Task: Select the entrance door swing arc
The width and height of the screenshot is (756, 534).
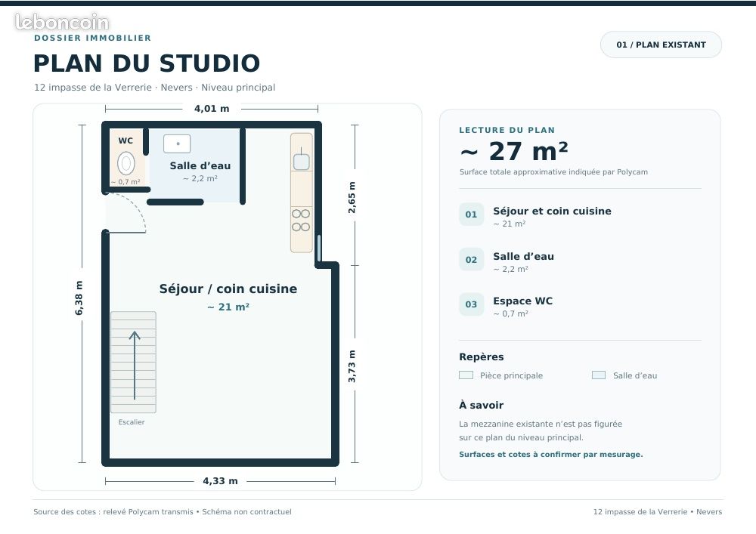Action: pyautogui.click(x=125, y=213)
